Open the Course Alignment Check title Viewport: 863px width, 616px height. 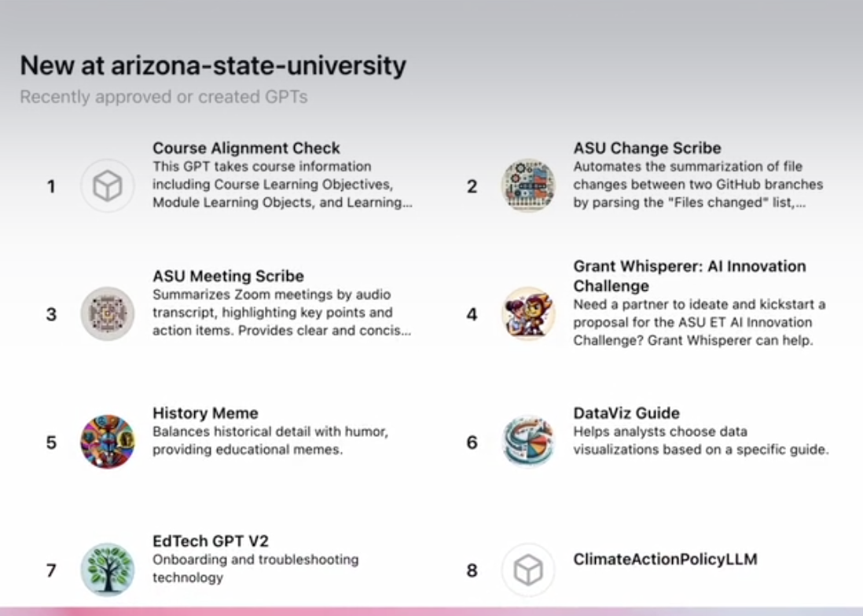(246, 148)
